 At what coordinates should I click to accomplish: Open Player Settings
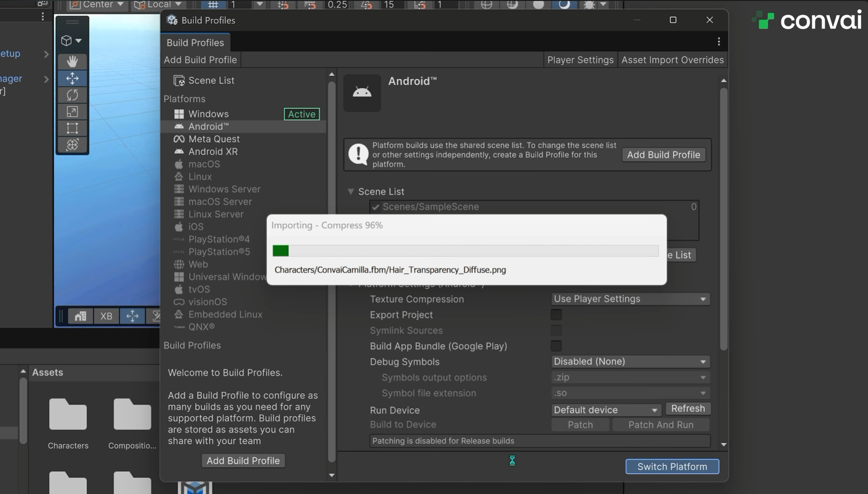pos(580,60)
